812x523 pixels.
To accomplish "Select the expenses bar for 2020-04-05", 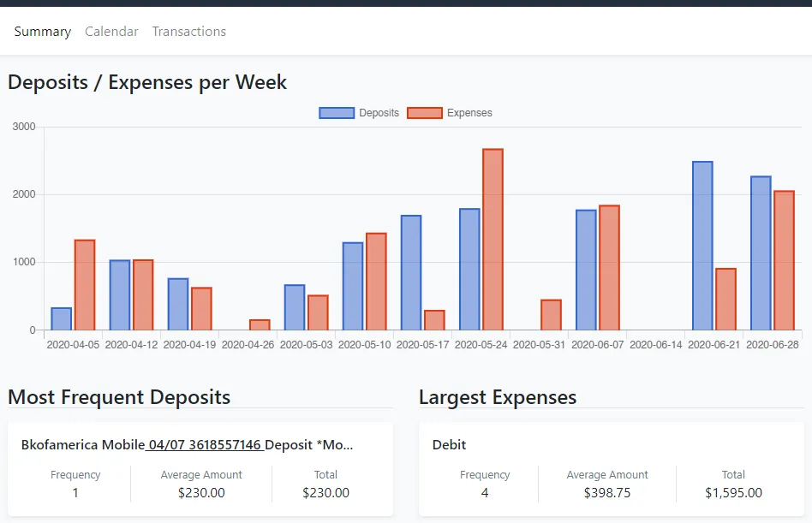I will point(85,285).
